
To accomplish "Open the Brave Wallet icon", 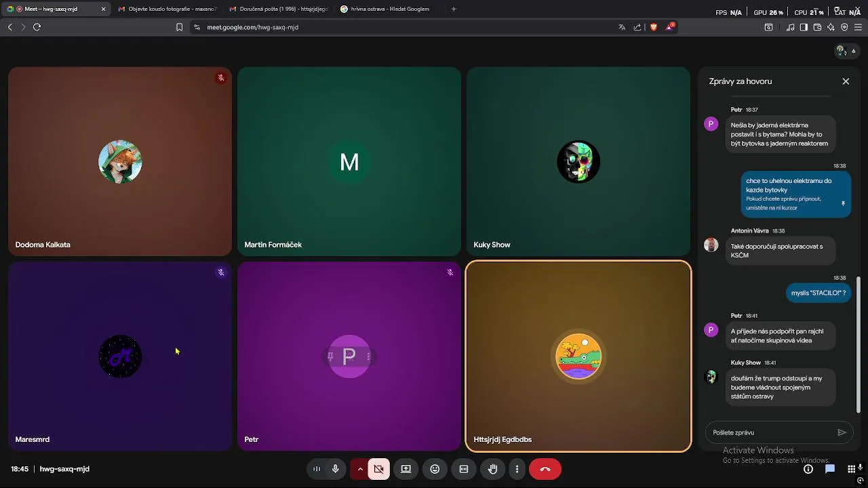I will pyautogui.click(x=817, y=27).
